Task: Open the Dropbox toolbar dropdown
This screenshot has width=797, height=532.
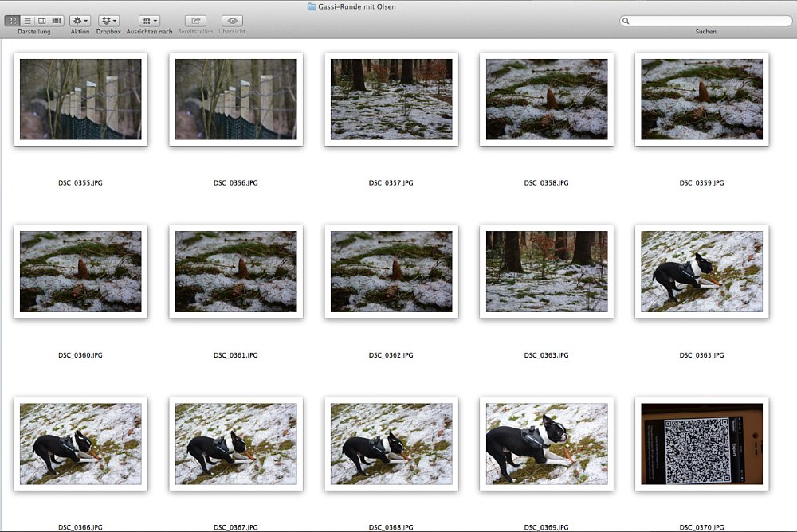Action: pyautogui.click(x=108, y=21)
